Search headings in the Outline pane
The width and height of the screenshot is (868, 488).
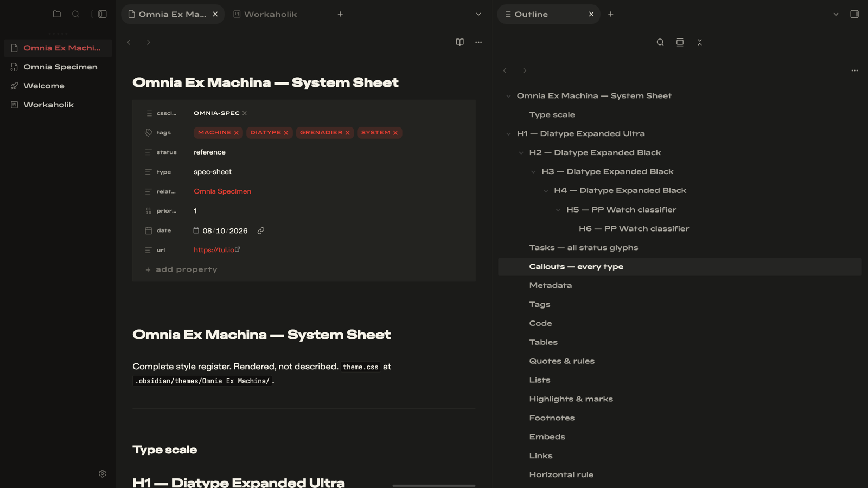tap(660, 42)
